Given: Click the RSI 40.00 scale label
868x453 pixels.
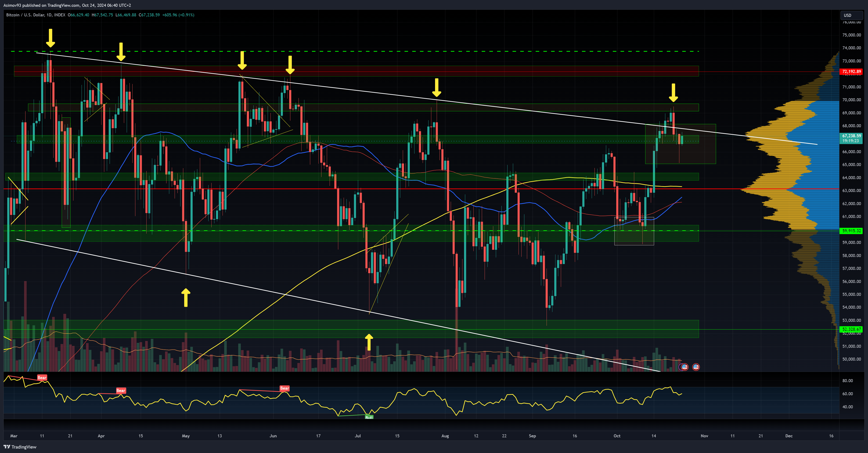Looking at the screenshot, I should pyautogui.click(x=847, y=407).
